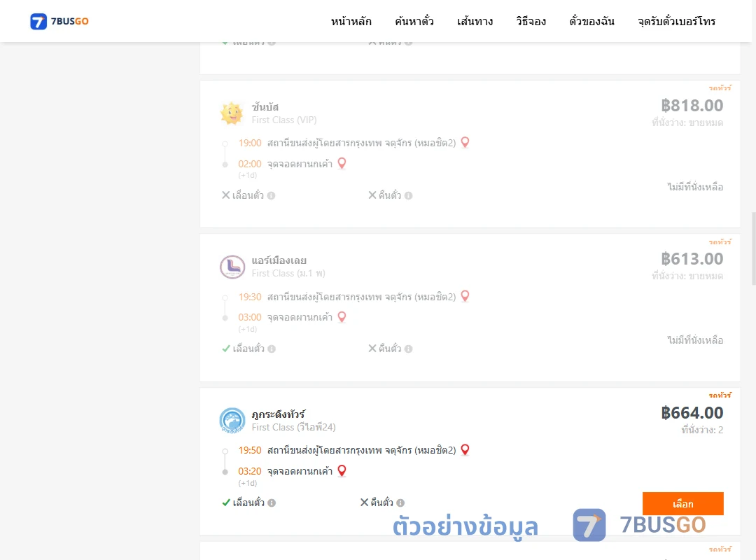Open the หน้าหลัก menu item
The image size is (756, 560).
pos(351,21)
